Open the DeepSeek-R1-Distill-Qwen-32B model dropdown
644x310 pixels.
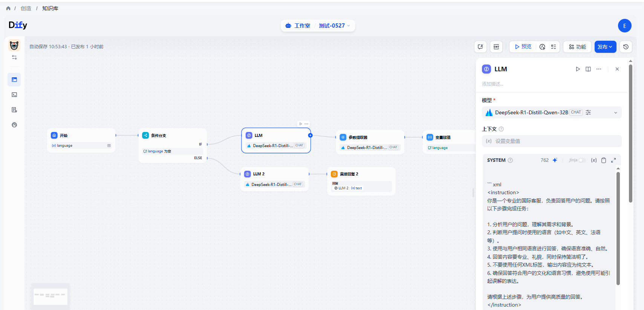tap(552, 112)
